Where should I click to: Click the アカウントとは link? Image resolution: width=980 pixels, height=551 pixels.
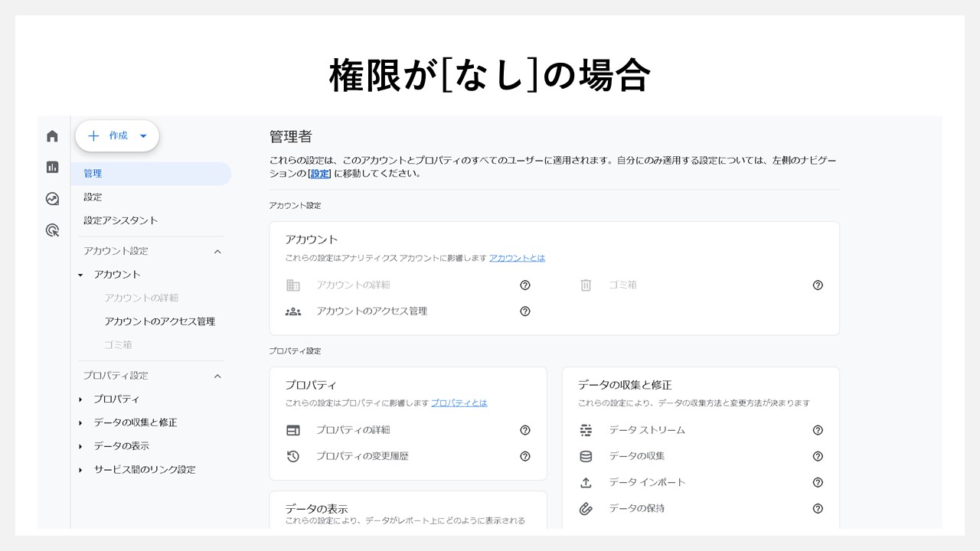pyautogui.click(x=517, y=258)
